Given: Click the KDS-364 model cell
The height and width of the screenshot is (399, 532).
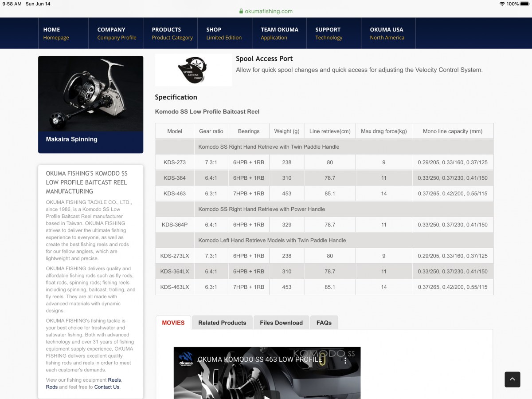Looking at the screenshot, I should 175,178.
